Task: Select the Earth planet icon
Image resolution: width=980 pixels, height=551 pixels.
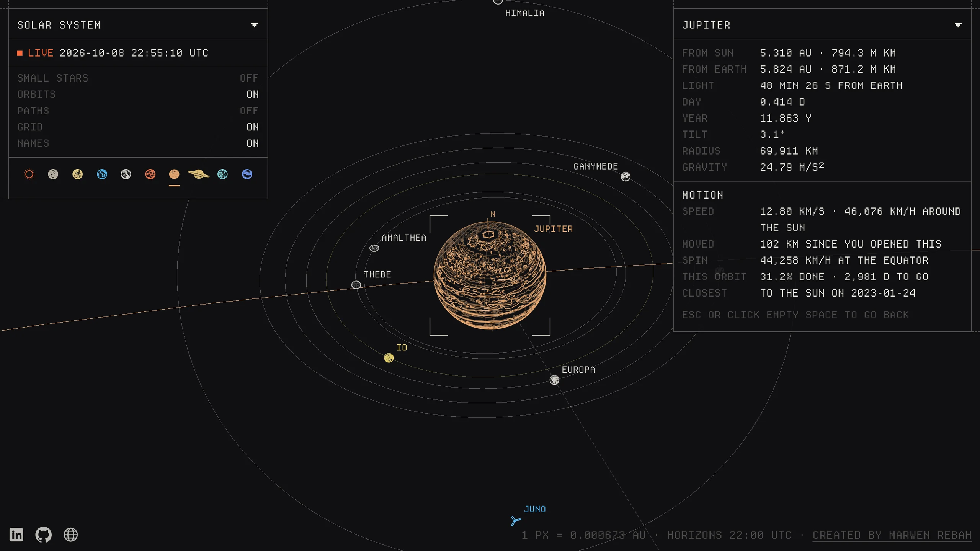Action: pos(102,174)
